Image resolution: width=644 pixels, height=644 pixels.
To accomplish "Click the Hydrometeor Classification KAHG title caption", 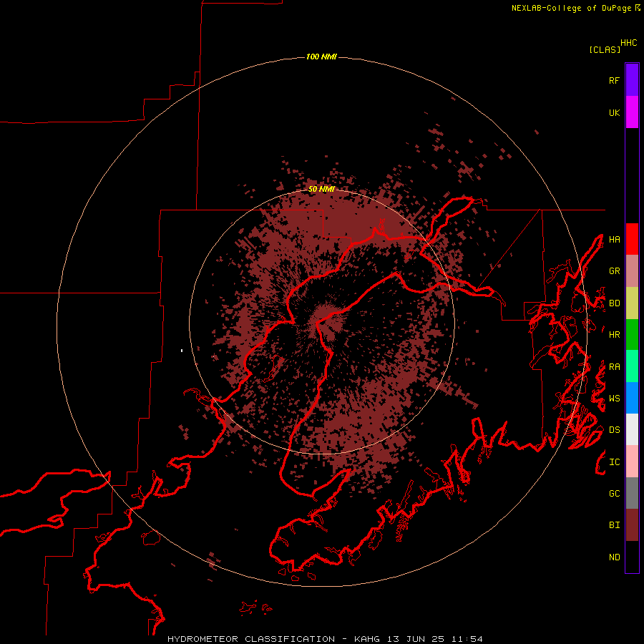I will [x=325, y=639].
